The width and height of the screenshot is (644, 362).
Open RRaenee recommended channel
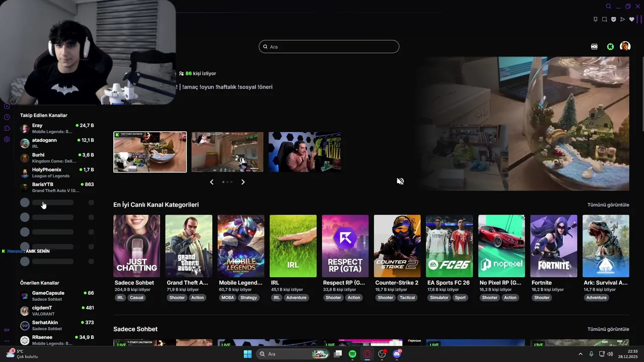[x=57, y=340]
